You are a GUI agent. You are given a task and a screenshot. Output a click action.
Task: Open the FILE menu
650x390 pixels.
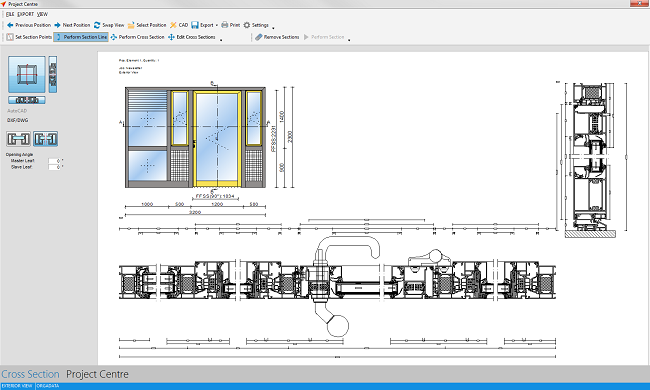tap(10, 14)
